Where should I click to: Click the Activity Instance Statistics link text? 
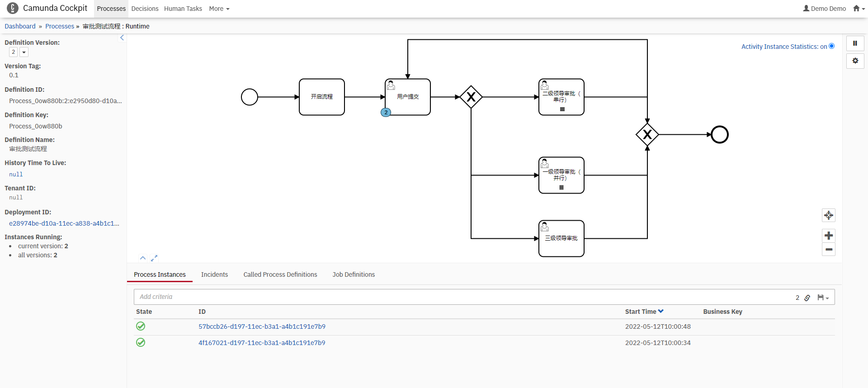click(x=784, y=47)
